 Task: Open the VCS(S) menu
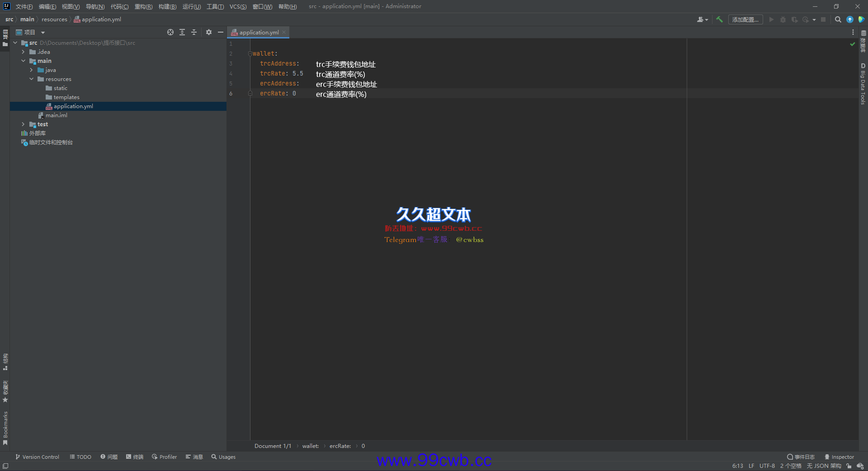(238, 6)
